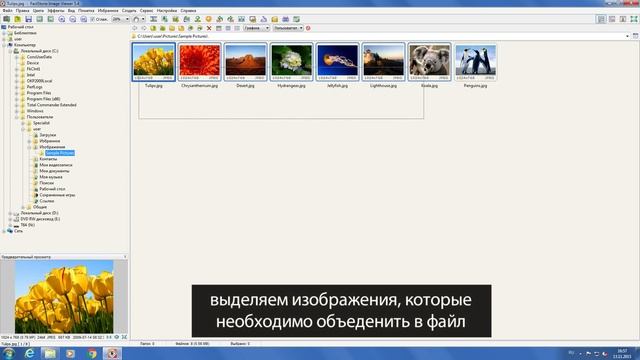Collapse the Локальный диск (C:) tree node
This screenshot has width=640, height=360.
[10, 51]
